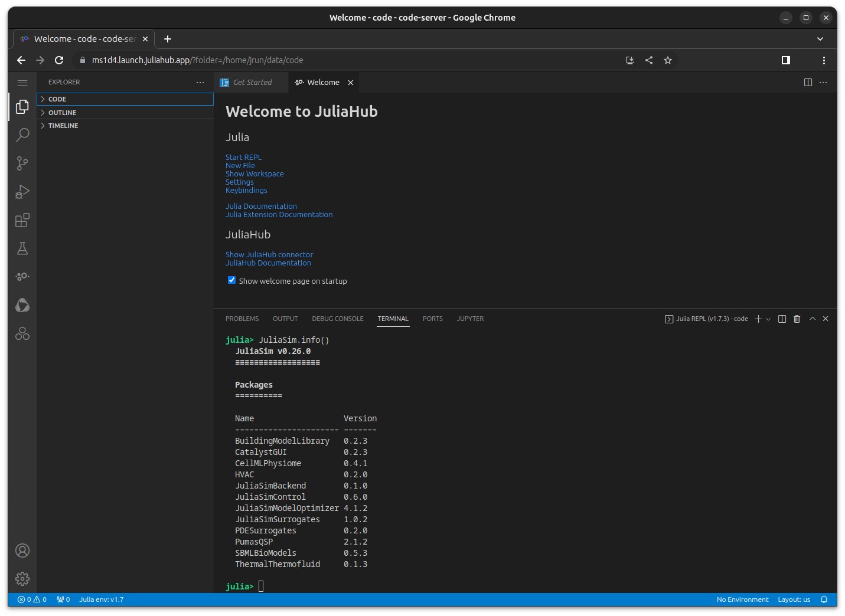Open Chrome three-dot menu
The height and width of the screenshot is (616, 845).
coord(824,60)
